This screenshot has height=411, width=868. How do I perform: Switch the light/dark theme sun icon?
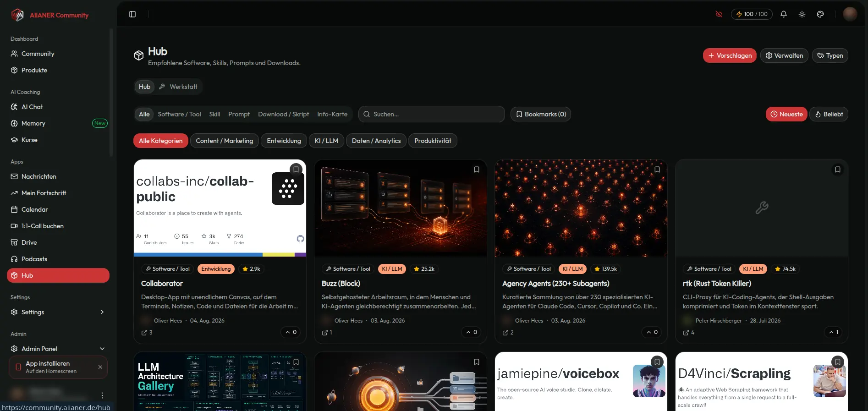(x=802, y=14)
